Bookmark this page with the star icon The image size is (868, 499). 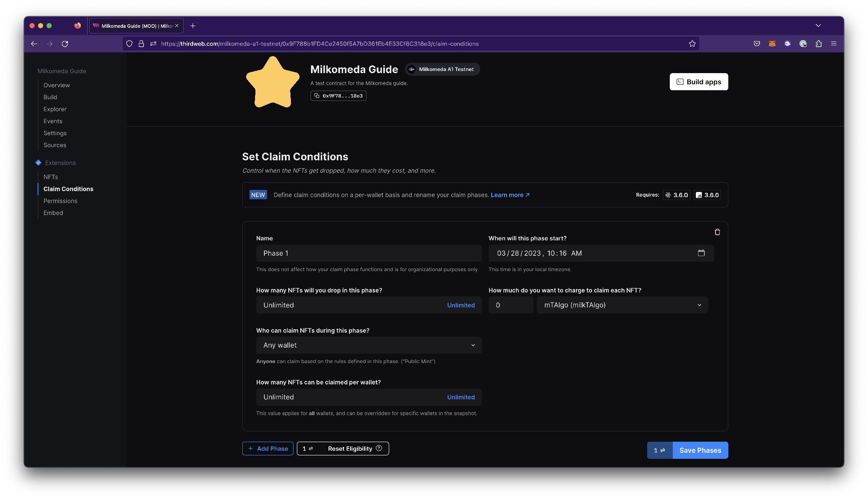pyautogui.click(x=692, y=44)
